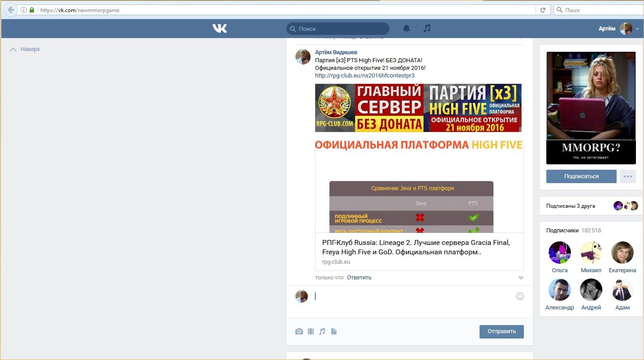Viewport: 644px width, 360px height.
Task: Click the 'Подписаны 3 друга' label
Action: (x=571, y=206)
